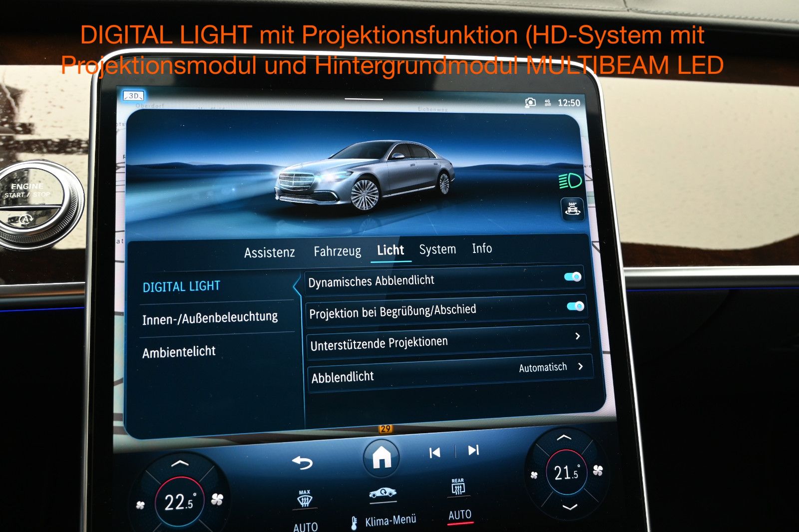
Task: Tap the Mercedes S-Class car image
Action: [x=365, y=175]
